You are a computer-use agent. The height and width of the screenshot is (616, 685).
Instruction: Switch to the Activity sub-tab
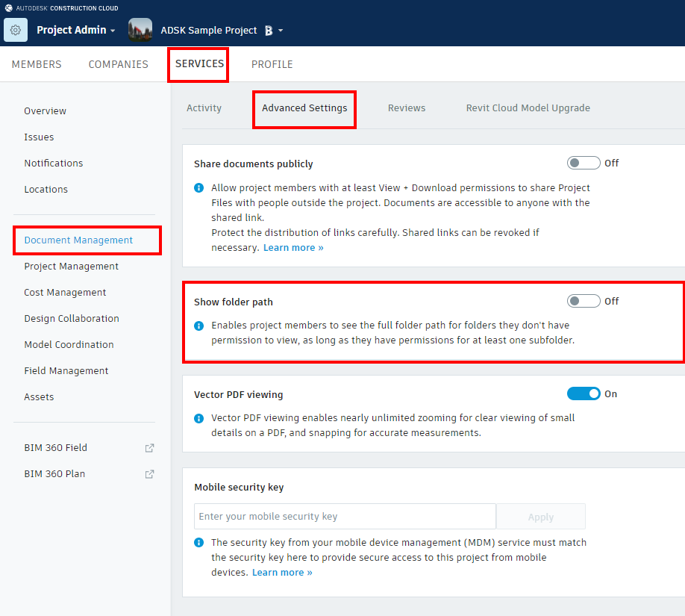pos(204,108)
